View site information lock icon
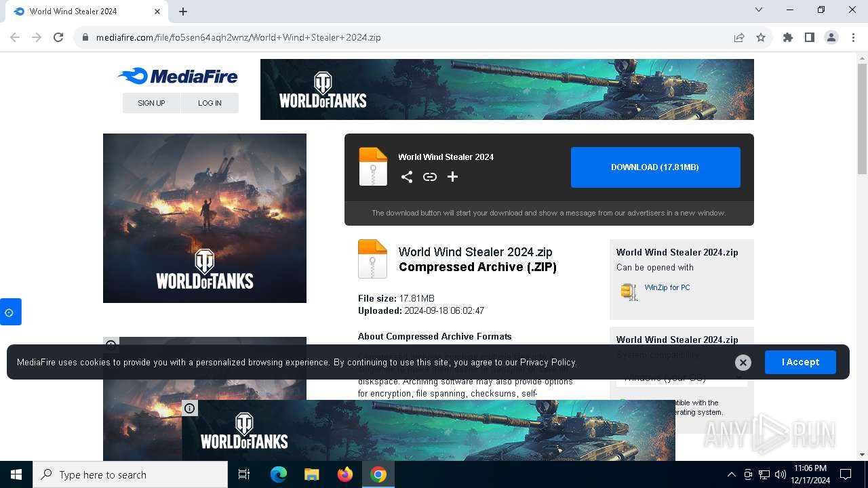The height and width of the screenshot is (488, 868). click(x=85, y=37)
